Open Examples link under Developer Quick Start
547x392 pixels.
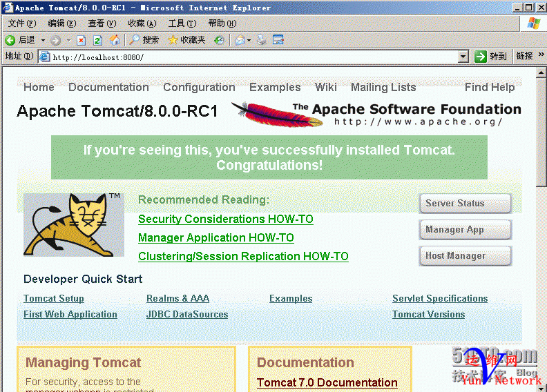[291, 299]
